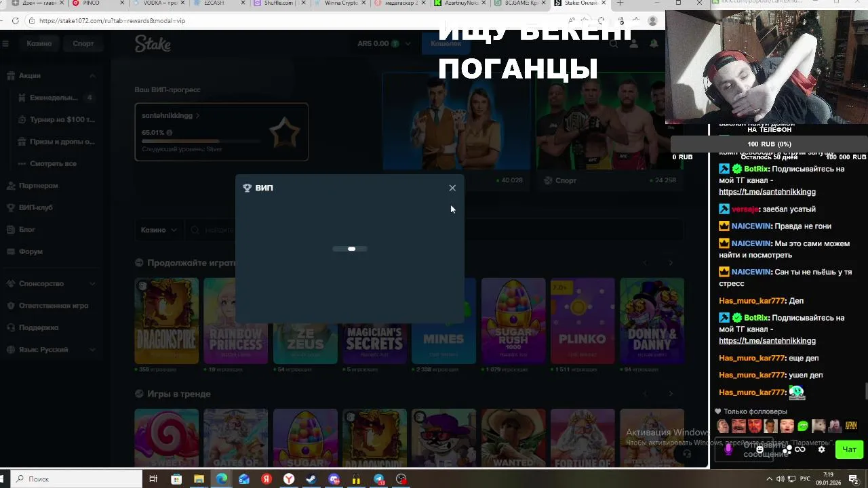The image size is (868, 488).
Task: Click the infinity icon in chat bar
Action: 800,449
